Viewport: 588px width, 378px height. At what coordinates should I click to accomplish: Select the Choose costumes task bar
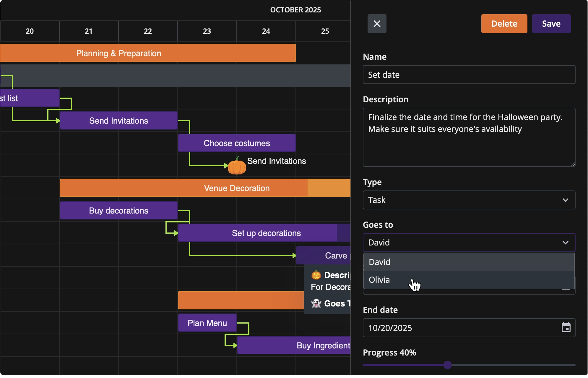coord(236,143)
